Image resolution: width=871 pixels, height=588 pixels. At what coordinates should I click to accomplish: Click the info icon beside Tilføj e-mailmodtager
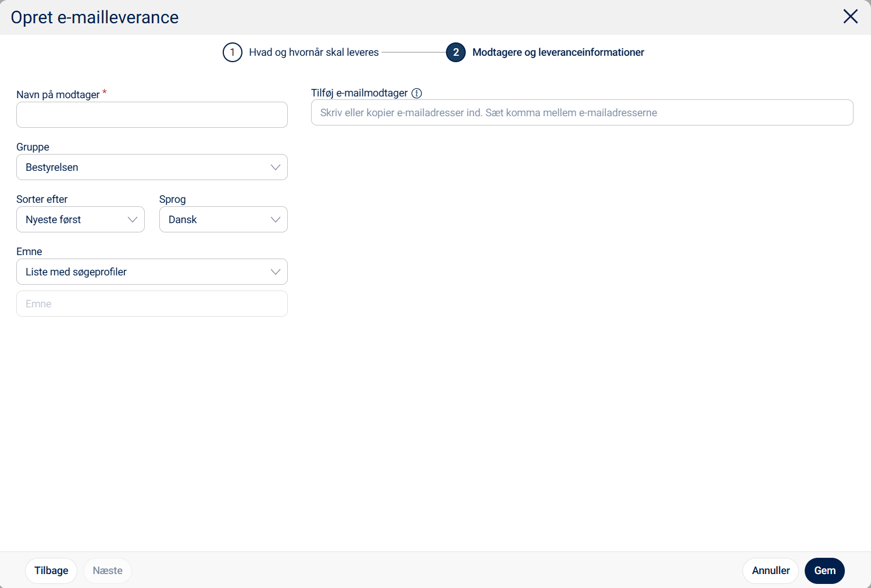click(x=416, y=93)
